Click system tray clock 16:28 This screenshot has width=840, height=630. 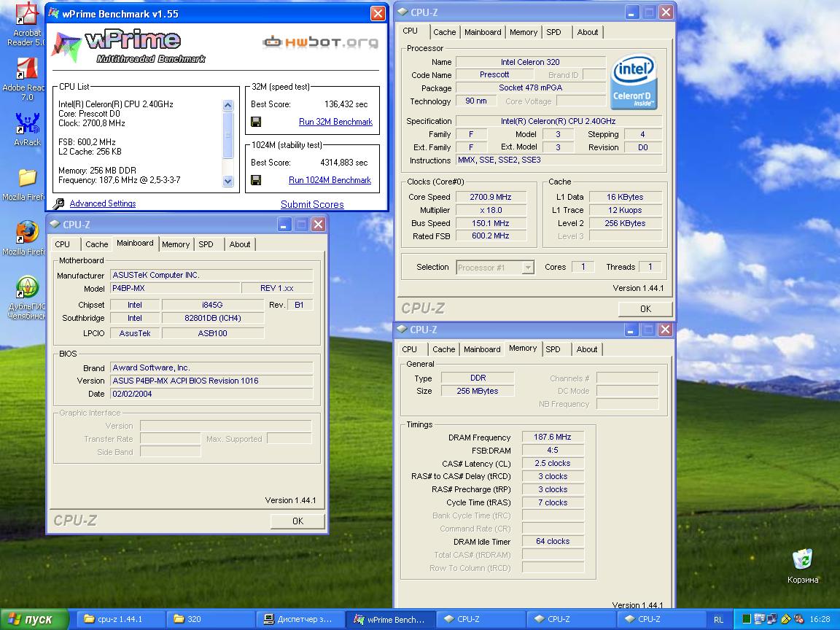pyautogui.click(x=820, y=619)
